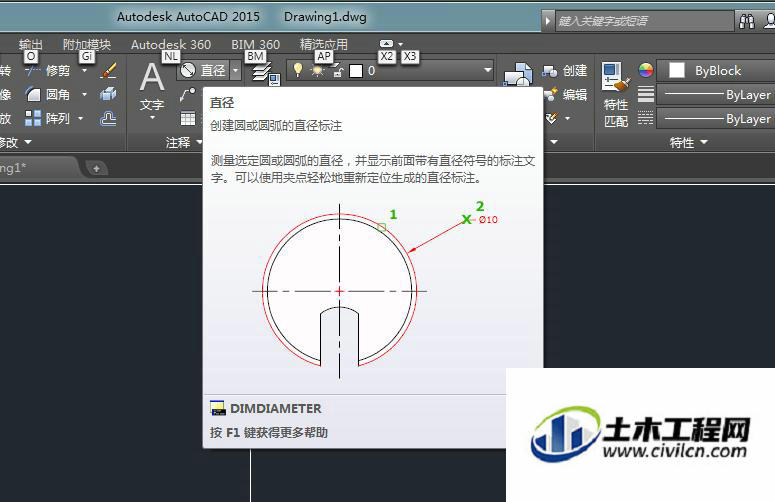This screenshot has width=775, height=502.
Task: Toggle layer 0 on/off lightbulb
Action: pos(298,70)
